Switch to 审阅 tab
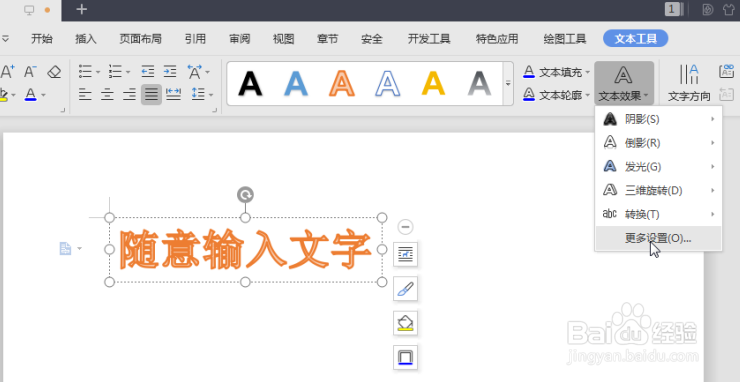The image size is (740, 382). click(240, 39)
